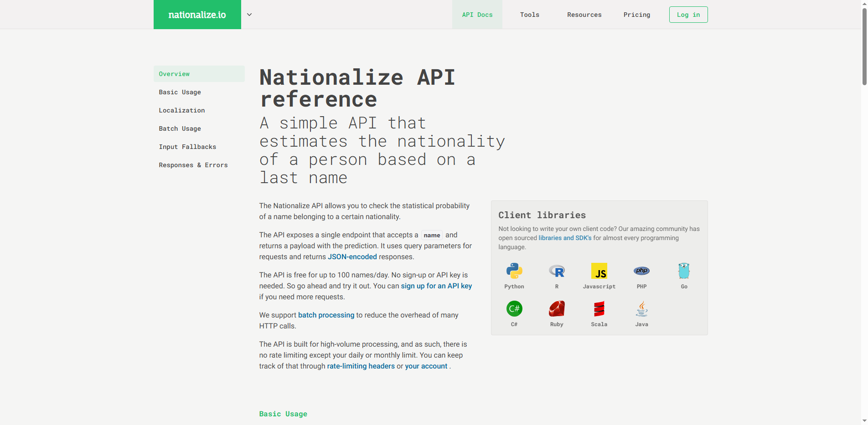Click the nationalize.io logo
The width and height of the screenshot is (868, 425).
coord(197,14)
